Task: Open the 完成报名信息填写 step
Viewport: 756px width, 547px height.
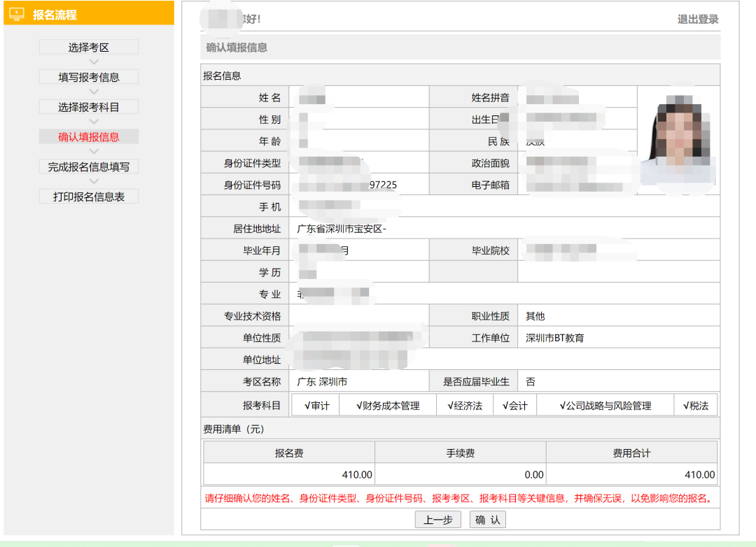Action: 89,166
